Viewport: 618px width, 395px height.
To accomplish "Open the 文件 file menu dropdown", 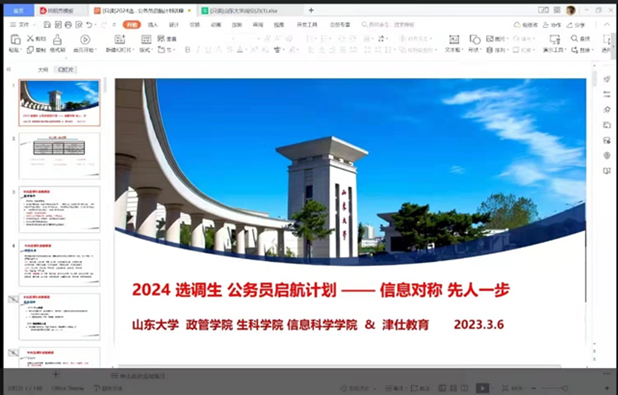I will click(x=23, y=25).
